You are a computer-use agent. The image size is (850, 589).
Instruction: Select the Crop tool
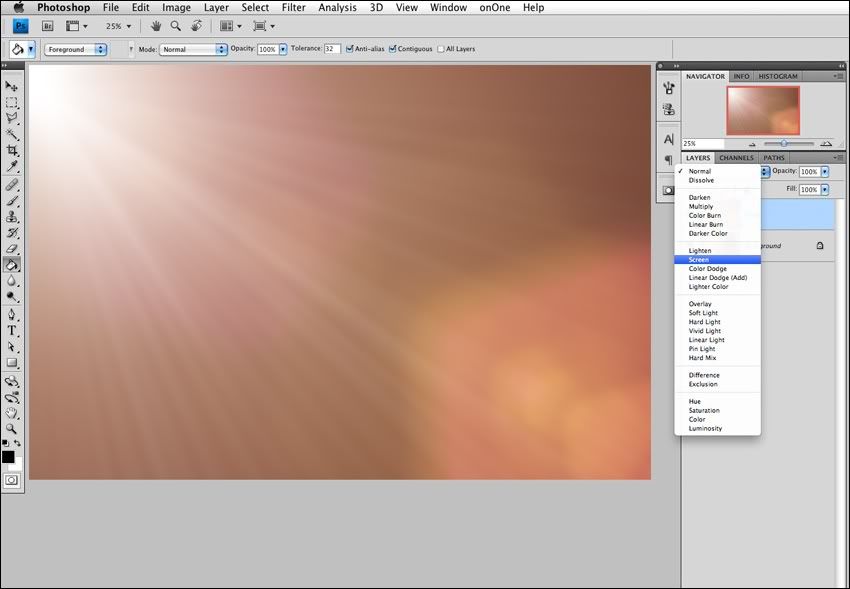11,150
